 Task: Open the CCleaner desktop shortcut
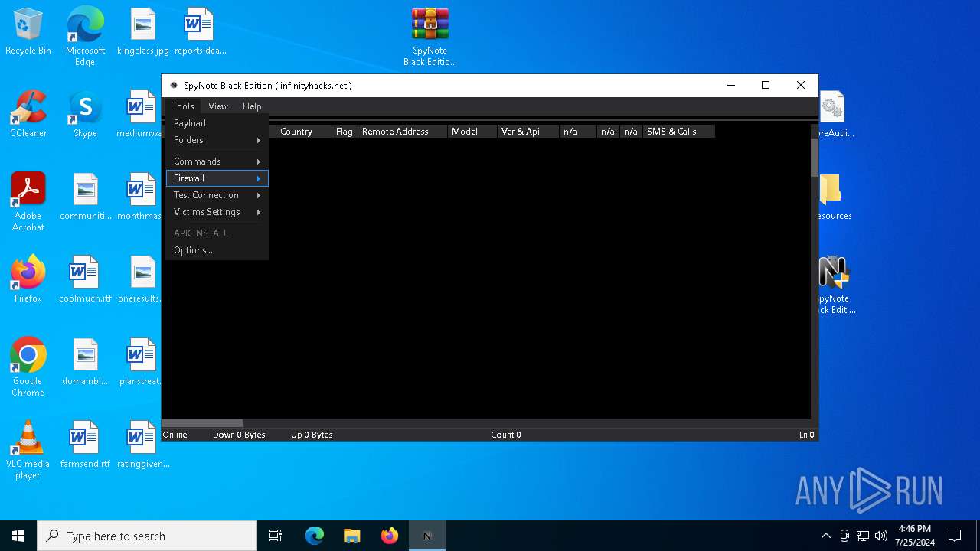coord(28,114)
